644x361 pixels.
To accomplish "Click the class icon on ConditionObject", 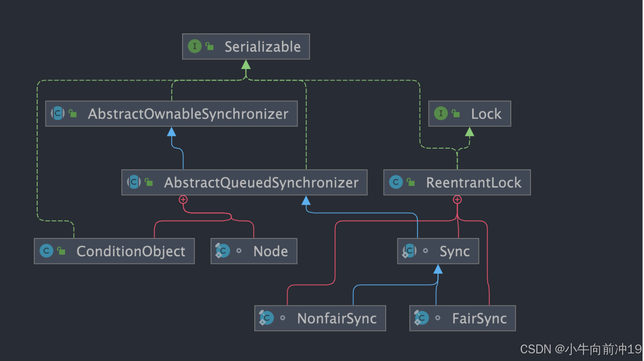I will (46, 251).
